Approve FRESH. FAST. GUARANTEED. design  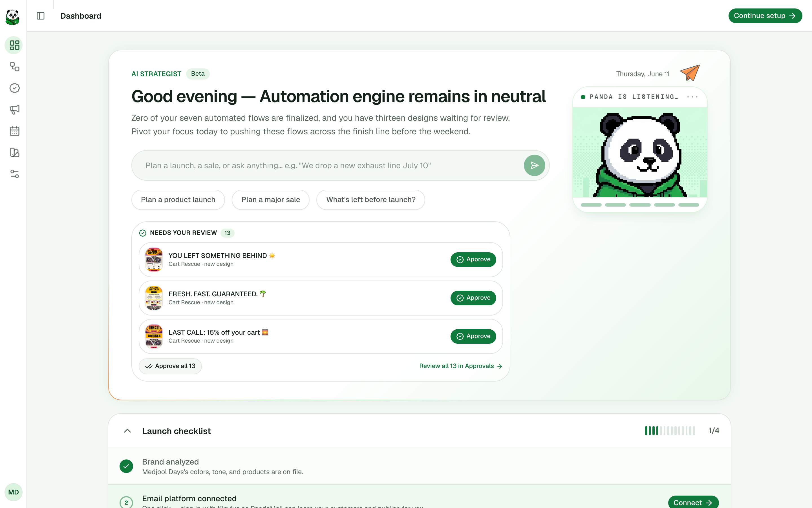pyautogui.click(x=473, y=298)
